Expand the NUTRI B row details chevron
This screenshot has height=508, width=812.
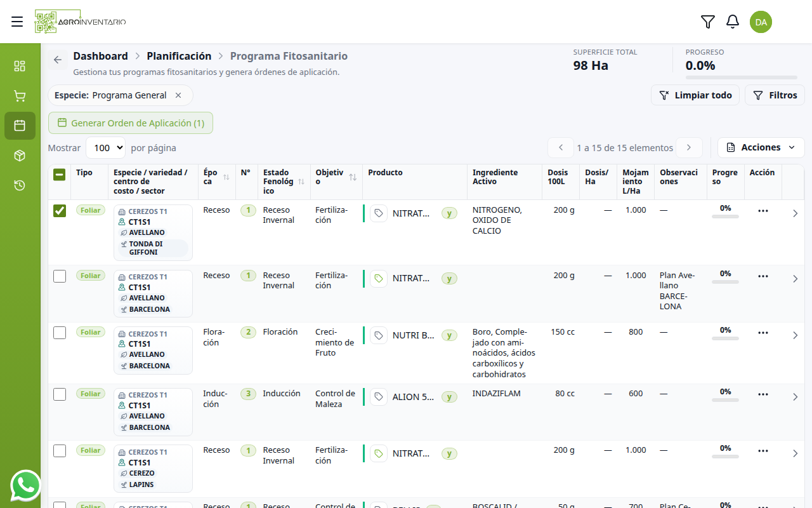796,335
